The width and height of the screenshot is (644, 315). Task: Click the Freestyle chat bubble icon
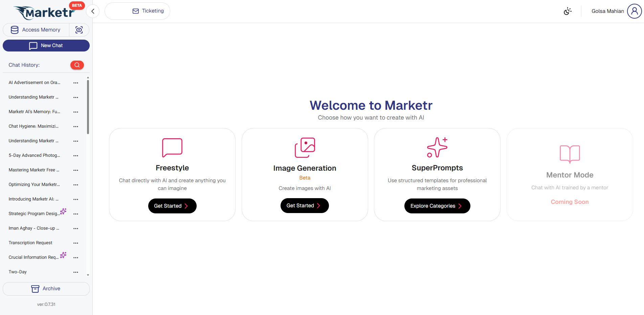pyautogui.click(x=172, y=148)
